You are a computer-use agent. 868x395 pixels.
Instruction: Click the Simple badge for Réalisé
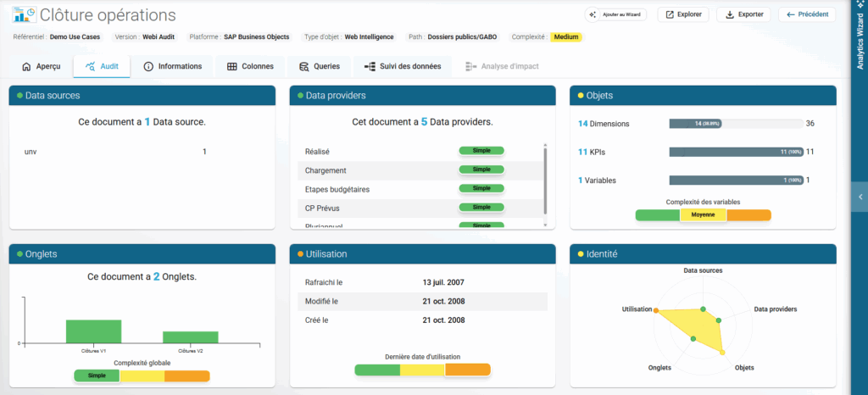click(481, 151)
